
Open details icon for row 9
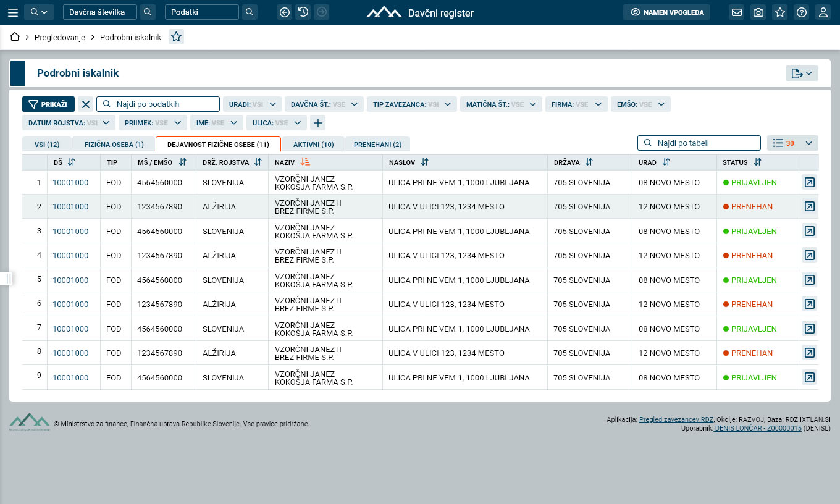point(809,377)
